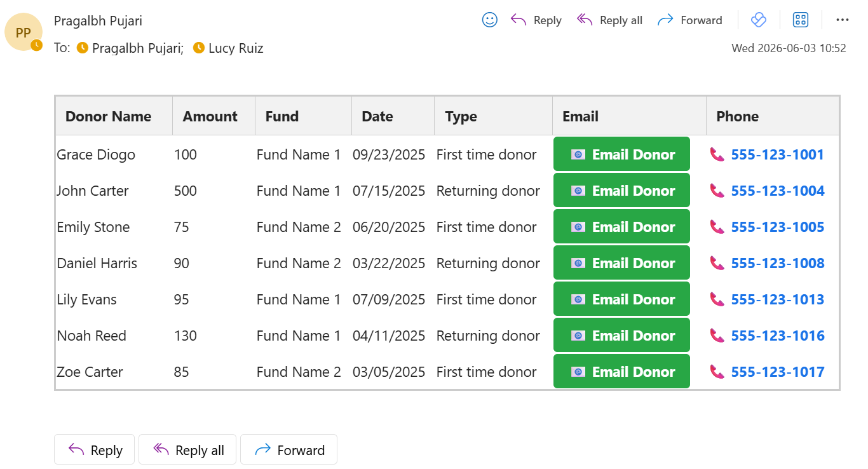Click the phone icon beside 555-123-1001

coord(717,154)
